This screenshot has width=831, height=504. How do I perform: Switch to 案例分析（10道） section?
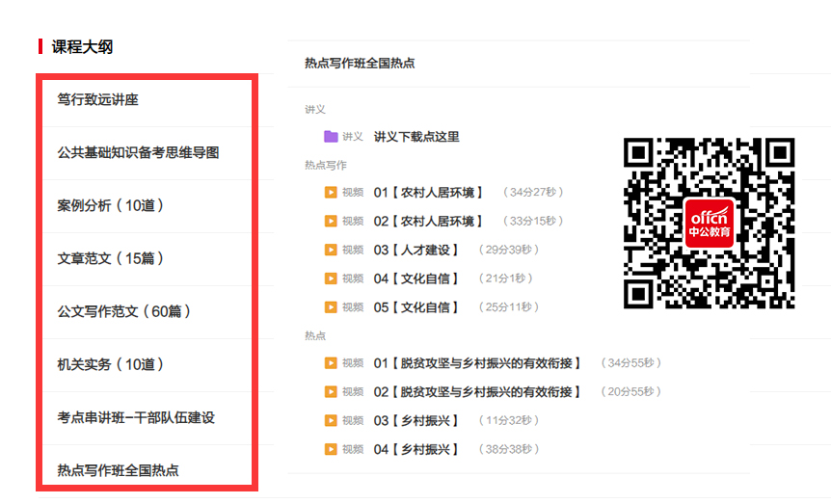click(111, 206)
